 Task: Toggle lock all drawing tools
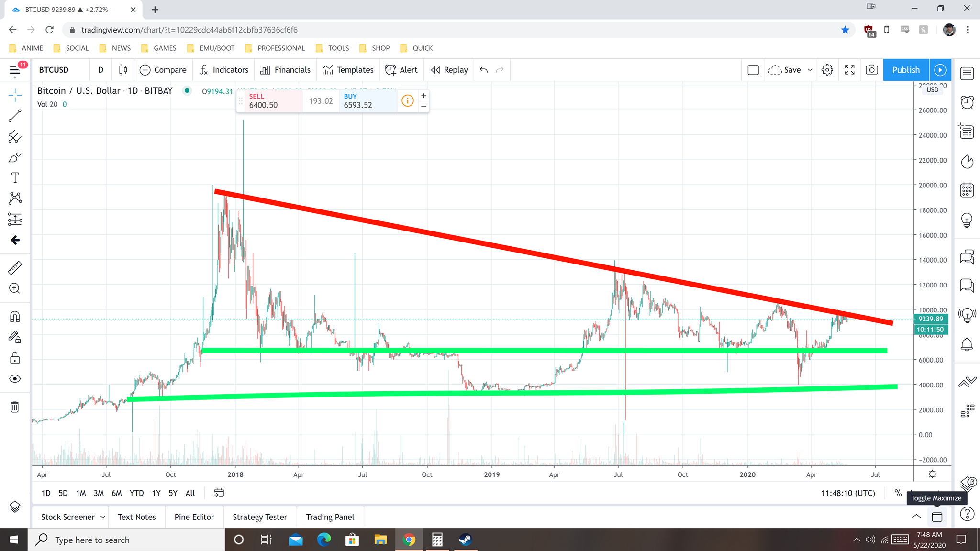[x=15, y=358]
